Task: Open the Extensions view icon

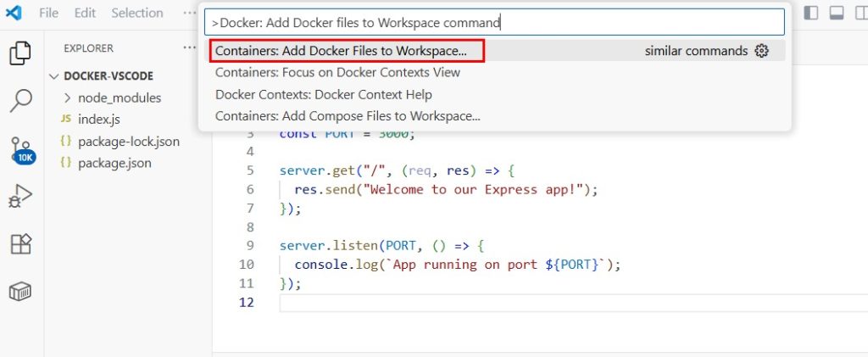Action: [x=20, y=245]
